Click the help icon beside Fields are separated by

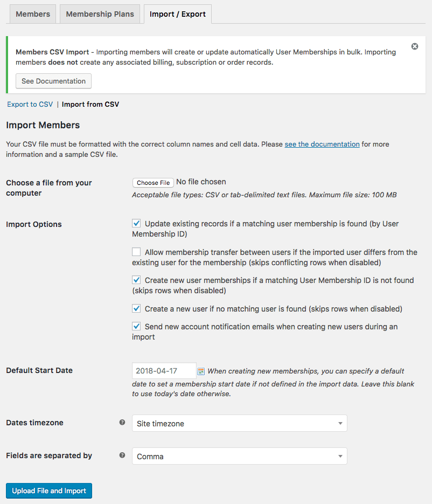122,455
